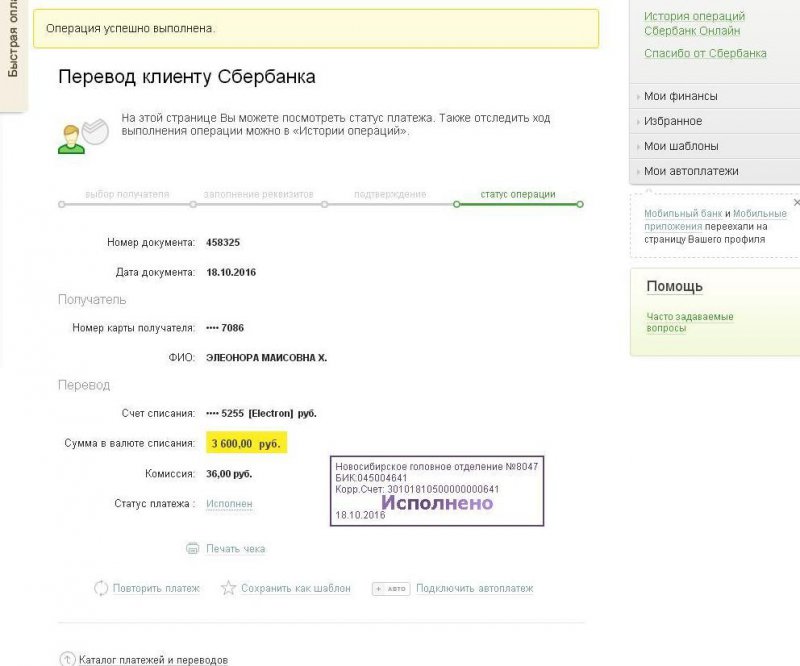The height and width of the screenshot is (666, 800).
Task: Click the Помощь panel heading
Action: tap(674, 286)
